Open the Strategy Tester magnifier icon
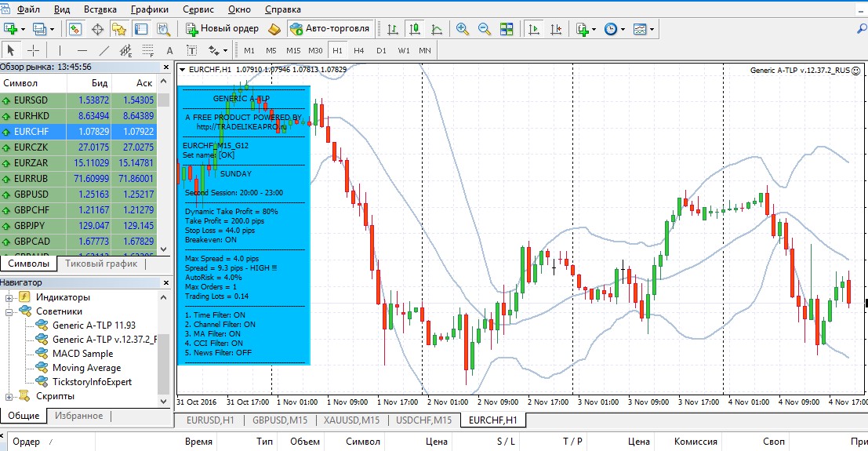This screenshot has height=451, width=868. [x=163, y=29]
